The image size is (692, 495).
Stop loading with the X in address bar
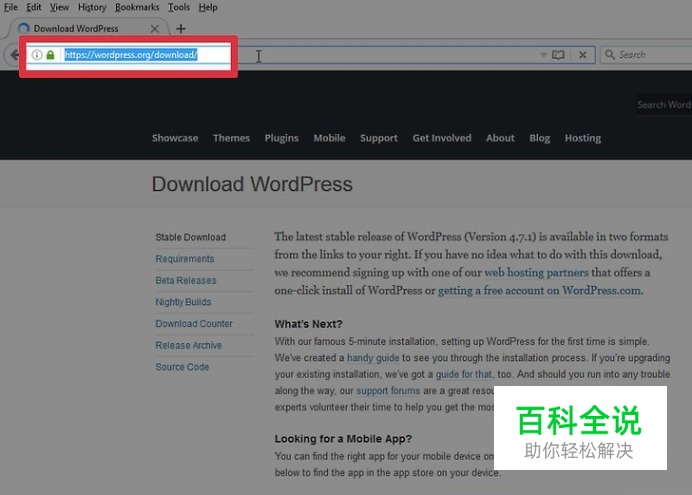click(x=583, y=55)
